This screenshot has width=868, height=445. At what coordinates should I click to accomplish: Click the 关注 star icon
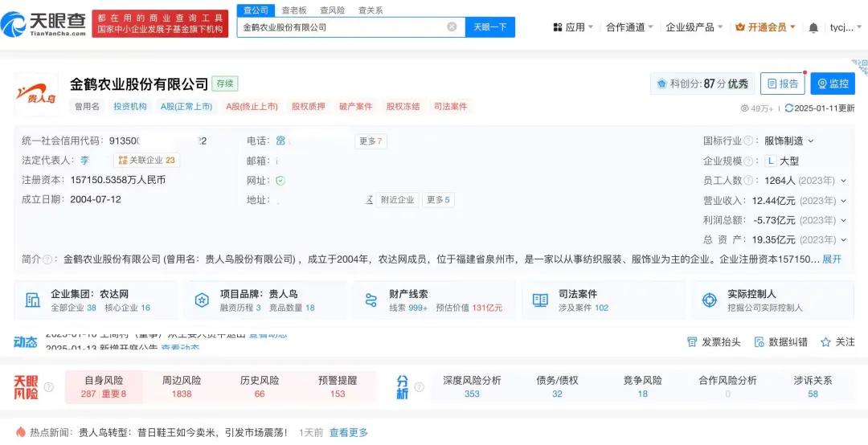(x=826, y=342)
